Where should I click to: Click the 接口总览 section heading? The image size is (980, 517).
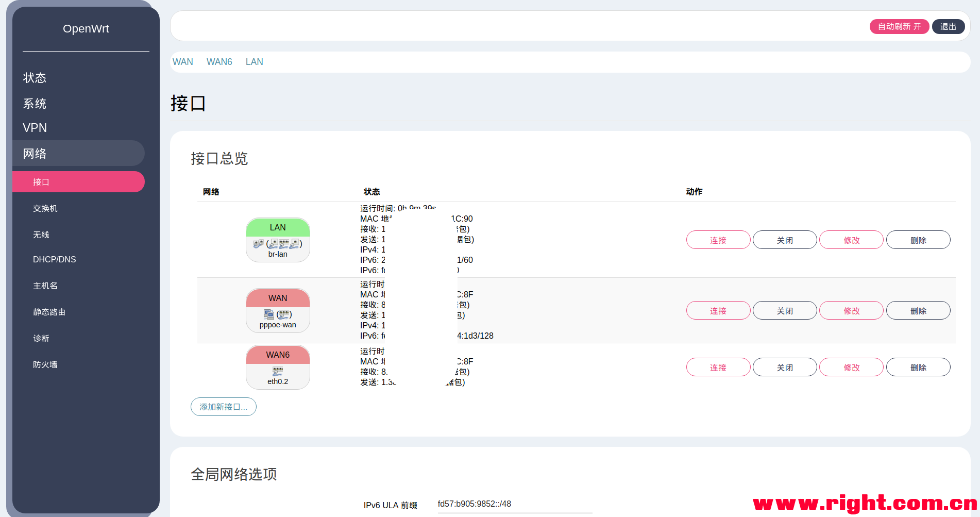click(x=219, y=158)
